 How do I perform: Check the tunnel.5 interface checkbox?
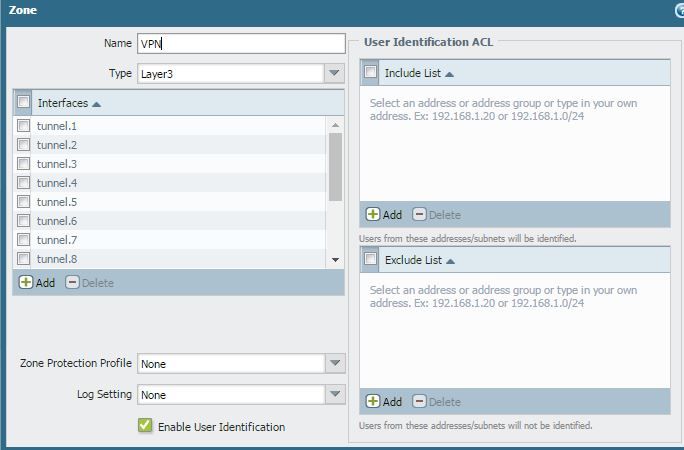click(x=24, y=202)
